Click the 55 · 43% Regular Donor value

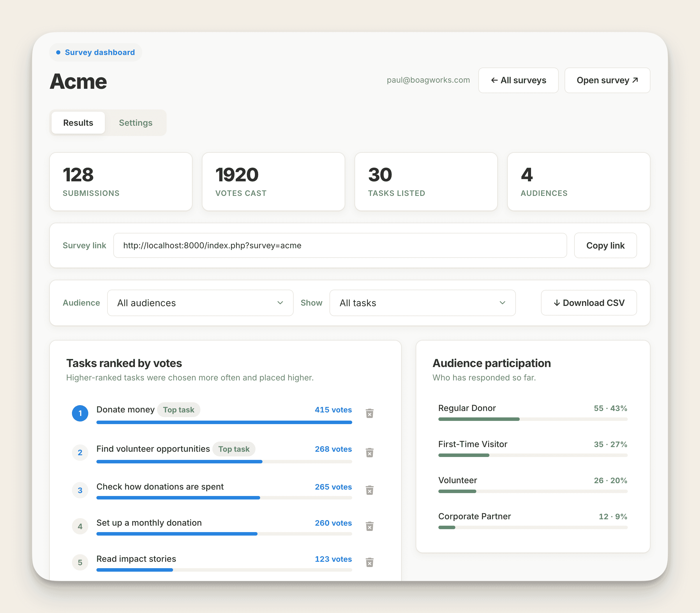(x=610, y=408)
